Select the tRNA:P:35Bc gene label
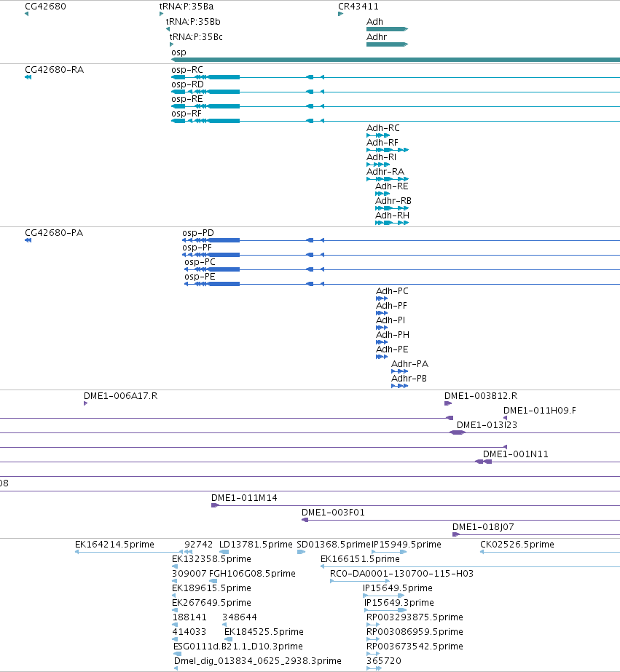This screenshot has width=620, height=672. [x=197, y=37]
